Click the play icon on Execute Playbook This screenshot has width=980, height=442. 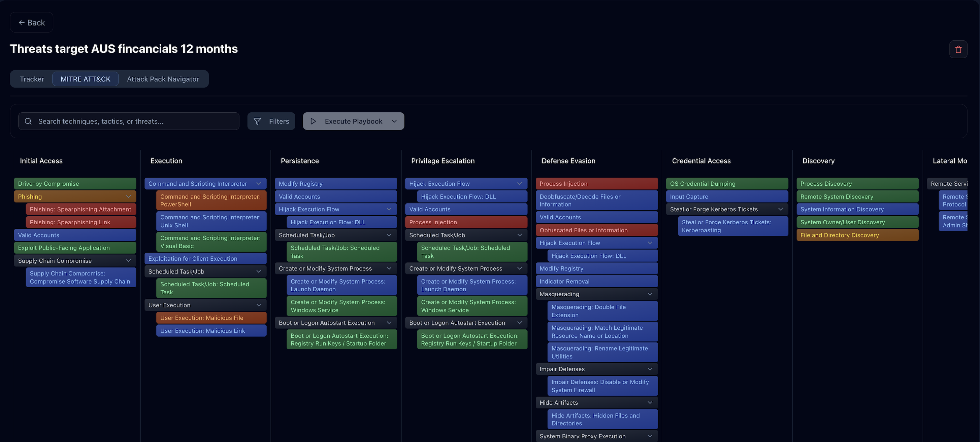point(313,121)
